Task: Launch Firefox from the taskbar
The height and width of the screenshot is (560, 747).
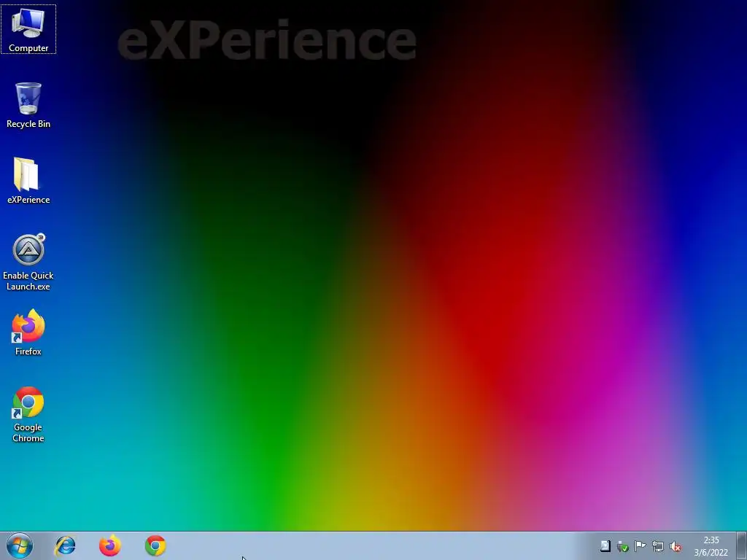Action: (110, 545)
